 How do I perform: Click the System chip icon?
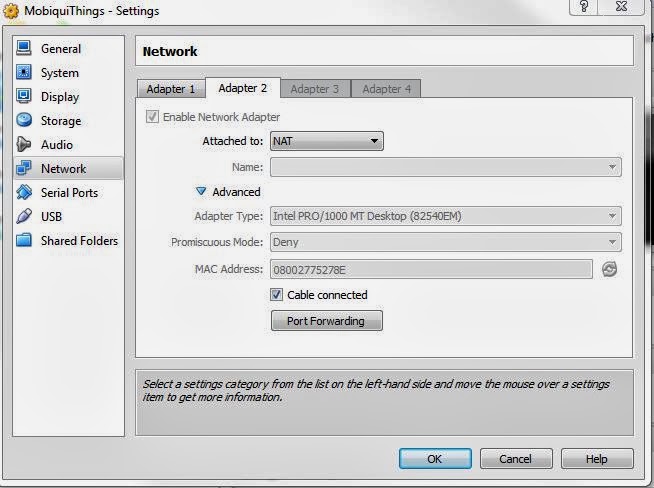pyautogui.click(x=24, y=72)
